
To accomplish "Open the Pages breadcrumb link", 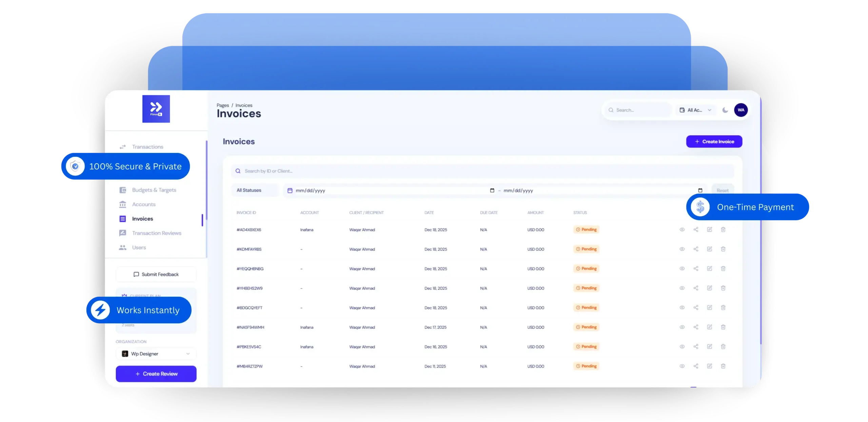I will point(223,105).
